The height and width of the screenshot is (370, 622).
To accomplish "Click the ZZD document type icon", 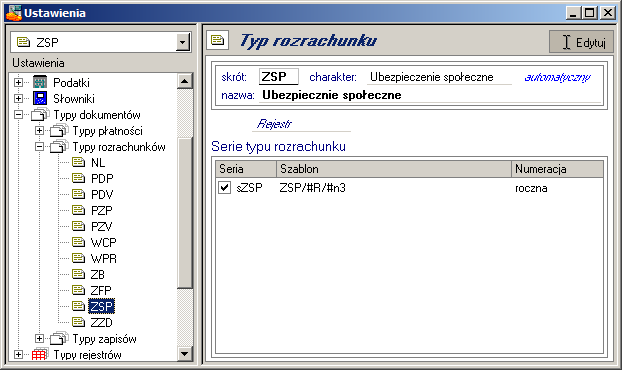I will tap(79, 322).
